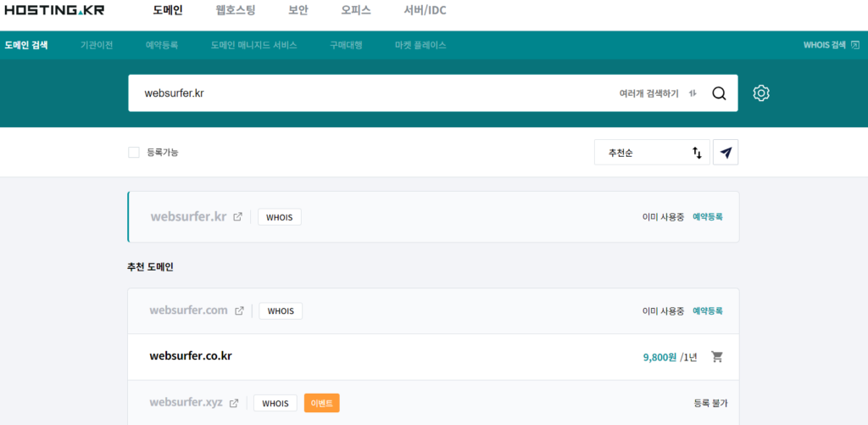This screenshot has height=425, width=868.
Task: Add websurfer.co.kr to cart icon
Action: (717, 357)
